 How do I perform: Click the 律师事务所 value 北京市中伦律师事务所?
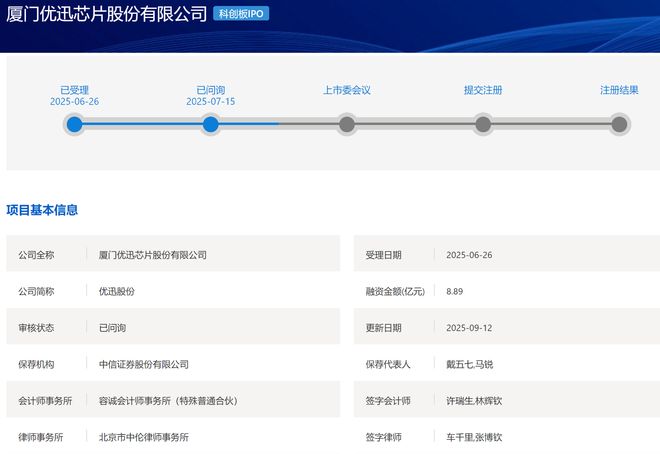[144, 437]
